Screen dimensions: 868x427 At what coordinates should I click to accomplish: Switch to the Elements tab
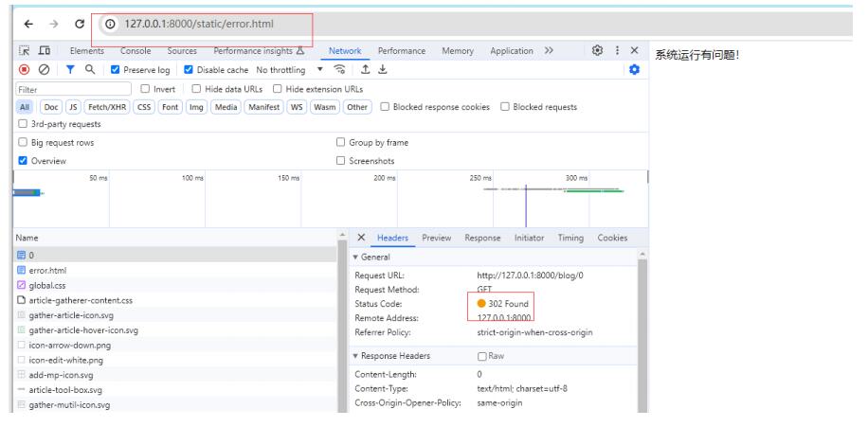tap(87, 51)
